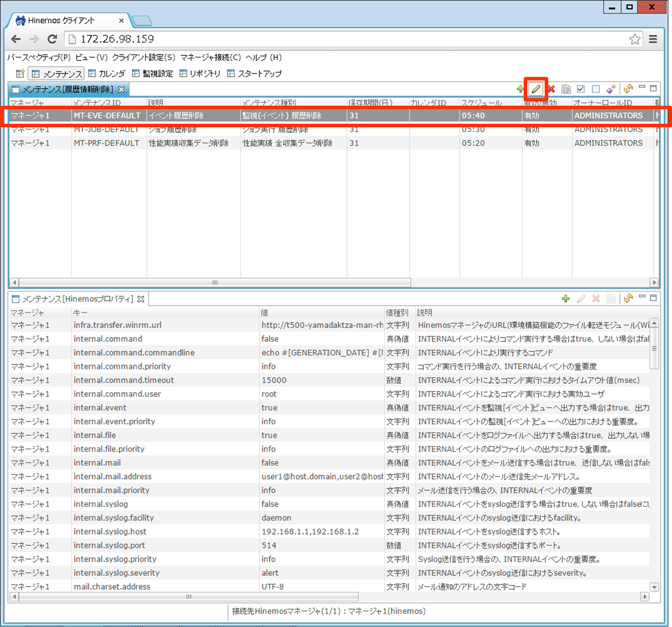Screen dimensions: 672x627
Task: Add a new Hinemos property with the green plus
Action: [x=566, y=298]
